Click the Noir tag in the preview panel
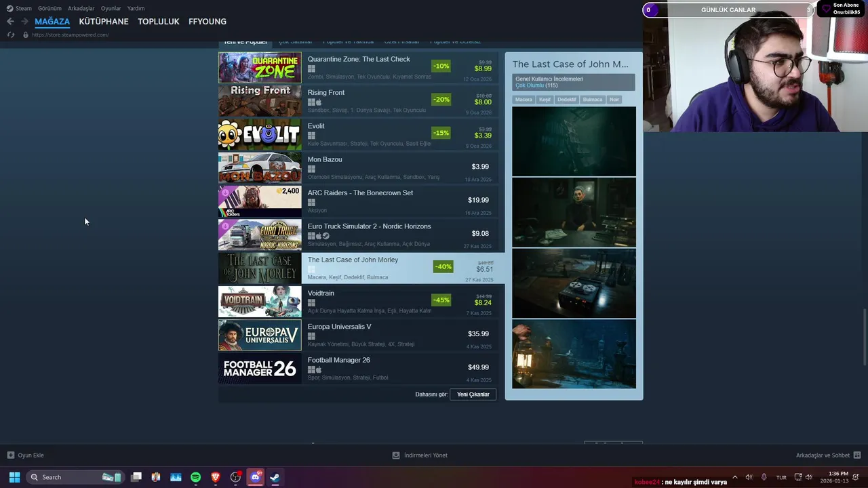Image resolution: width=868 pixels, height=488 pixels. tap(614, 100)
